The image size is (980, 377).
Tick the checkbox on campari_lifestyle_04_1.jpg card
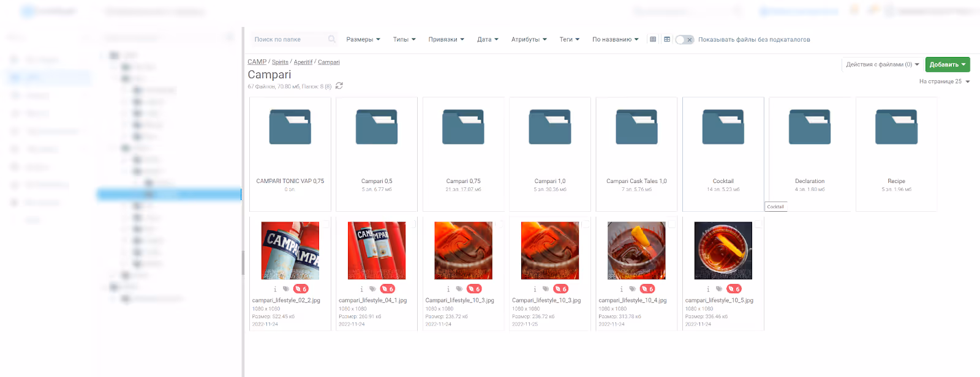tap(412, 225)
